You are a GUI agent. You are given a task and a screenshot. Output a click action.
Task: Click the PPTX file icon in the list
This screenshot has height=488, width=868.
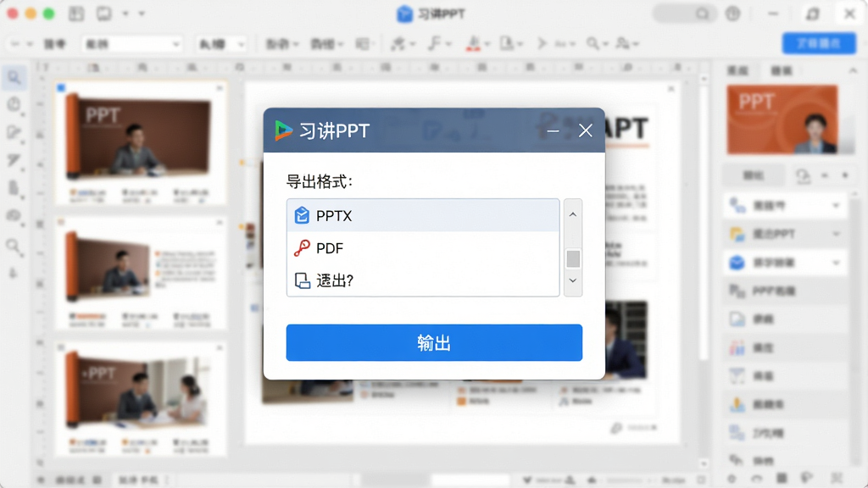click(302, 215)
